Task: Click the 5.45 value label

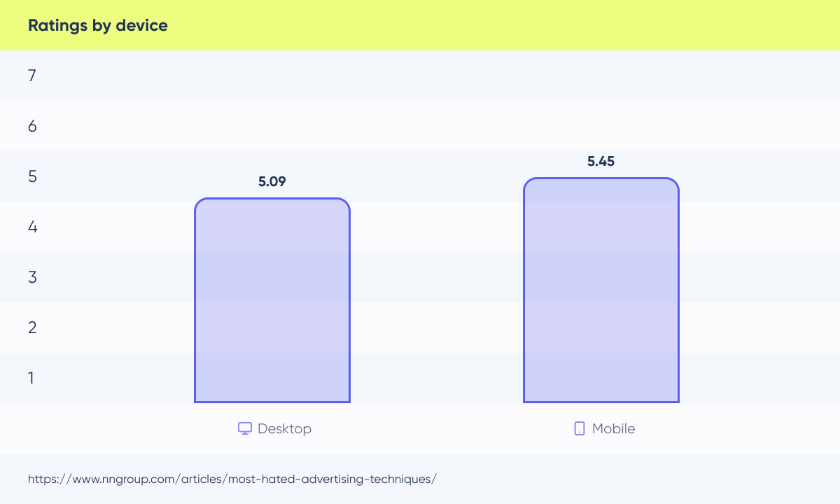Action: click(x=601, y=162)
